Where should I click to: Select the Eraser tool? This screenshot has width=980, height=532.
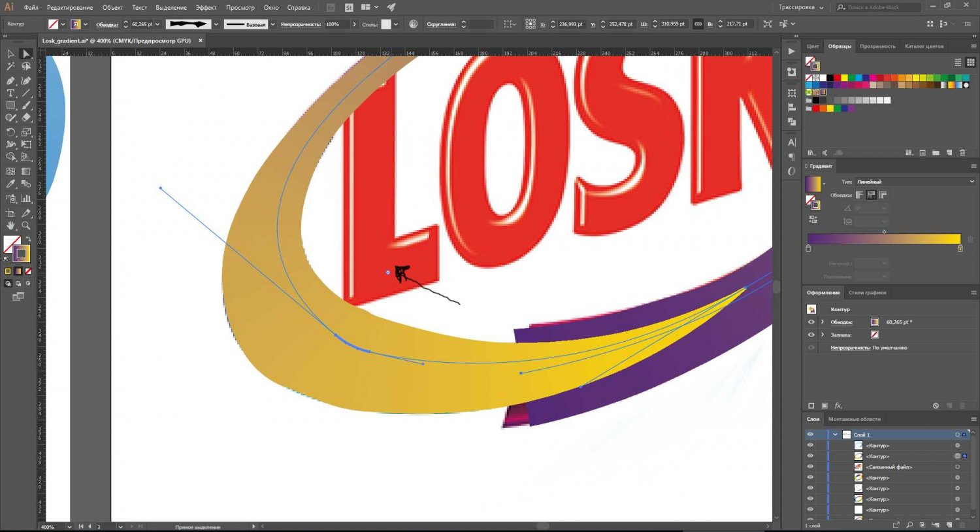coord(26,118)
